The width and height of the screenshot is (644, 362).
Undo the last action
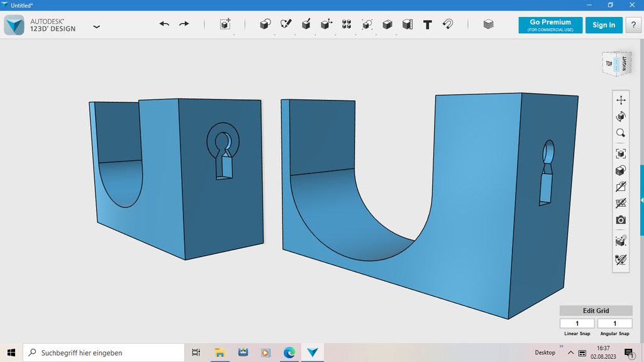[x=164, y=25]
